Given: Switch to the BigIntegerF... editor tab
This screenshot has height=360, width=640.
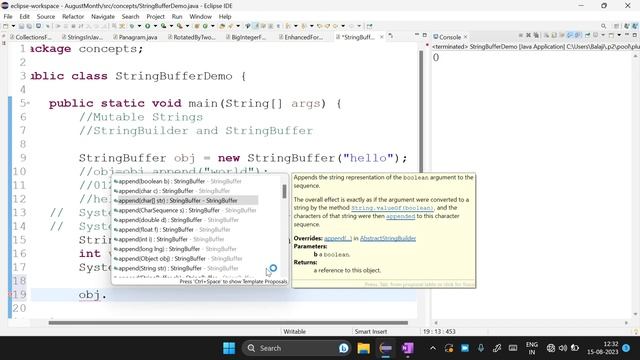Looking at the screenshot, I should 247,37.
